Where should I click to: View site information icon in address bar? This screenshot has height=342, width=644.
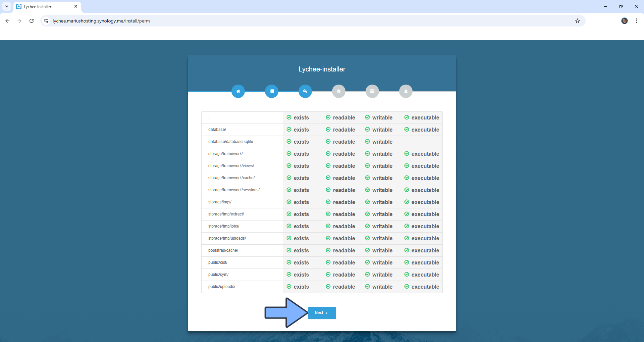46,21
